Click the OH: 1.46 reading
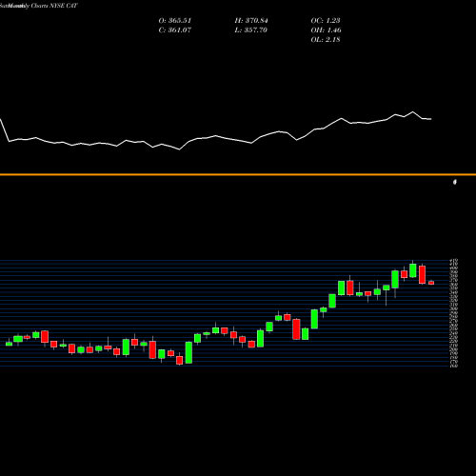Screen dimensions: 476x476 point(327,30)
